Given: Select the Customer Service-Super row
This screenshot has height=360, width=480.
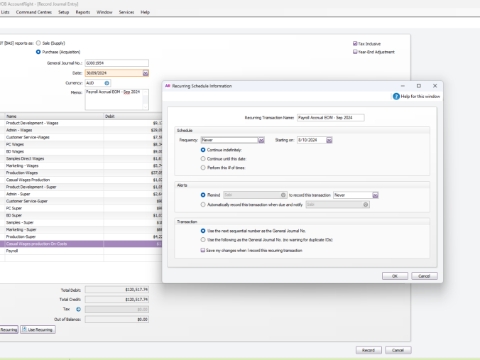Looking at the screenshot, I should tap(81, 201).
